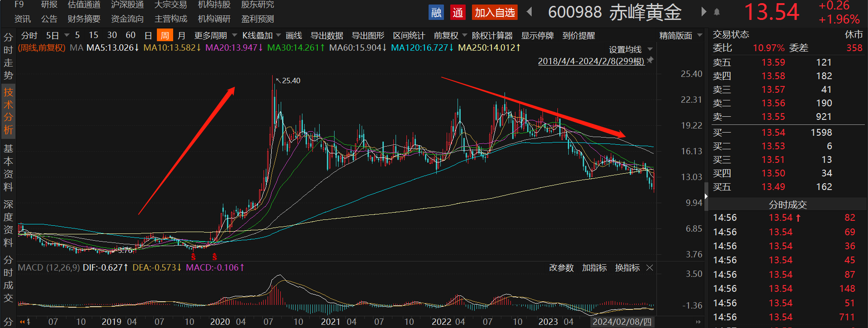The image size is (868, 328).
Task: Open the 更多周期 dropdown
Action: click(215, 35)
